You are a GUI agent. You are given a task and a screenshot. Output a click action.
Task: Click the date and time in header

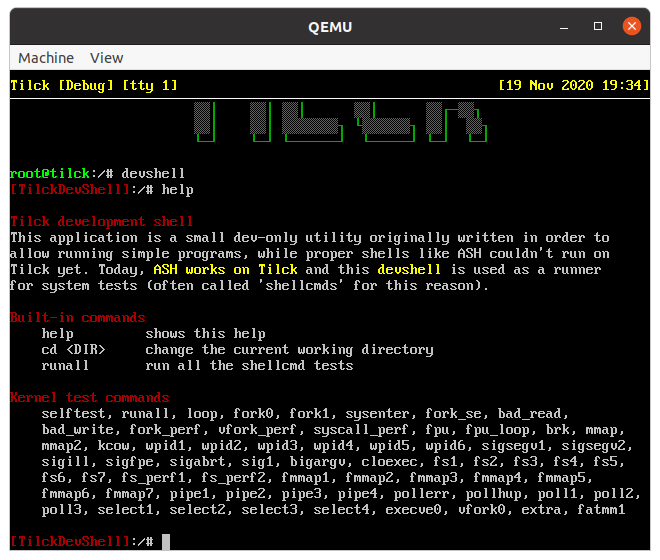click(573, 86)
